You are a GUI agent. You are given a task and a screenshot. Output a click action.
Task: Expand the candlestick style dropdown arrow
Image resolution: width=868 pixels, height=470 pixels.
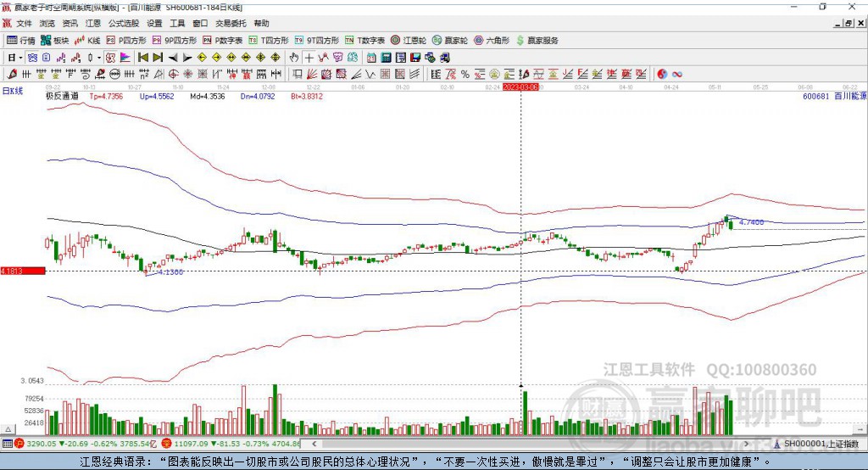(x=99, y=58)
